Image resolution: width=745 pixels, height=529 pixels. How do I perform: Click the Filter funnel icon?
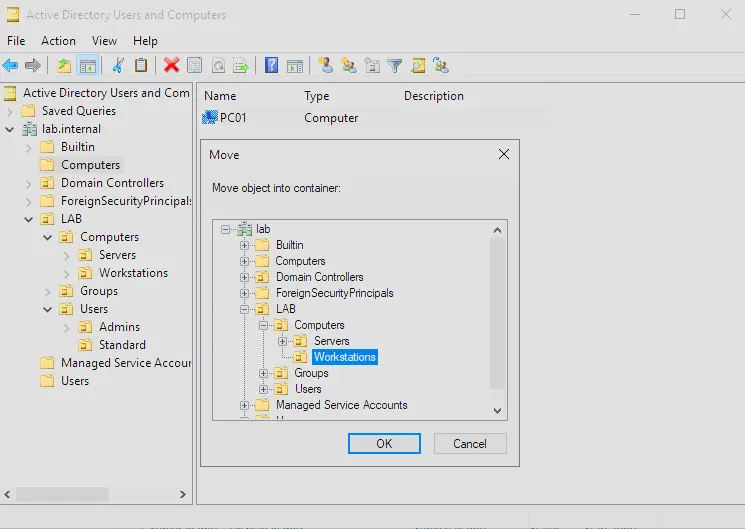pyautogui.click(x=395, y=66)
